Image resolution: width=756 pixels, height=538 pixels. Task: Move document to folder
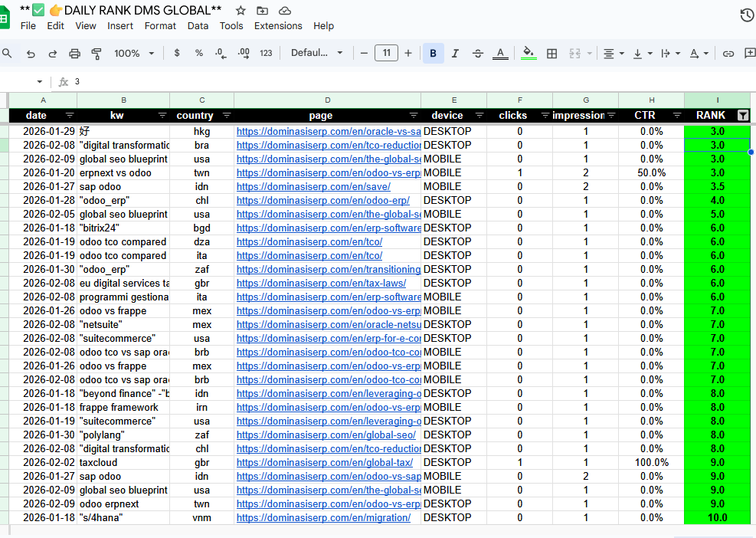click(x=262, y=11)
